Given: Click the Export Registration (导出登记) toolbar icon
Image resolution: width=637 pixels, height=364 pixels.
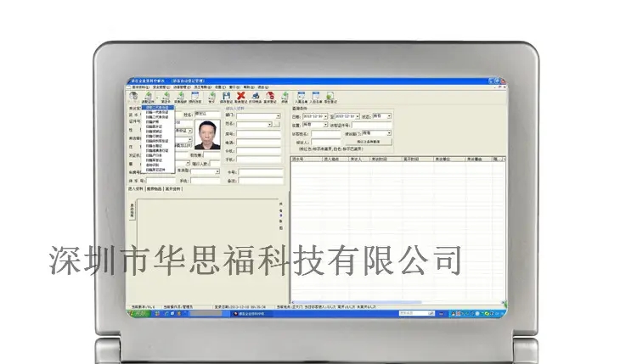Looking at the screenshot, I should (x=330, y=97).
